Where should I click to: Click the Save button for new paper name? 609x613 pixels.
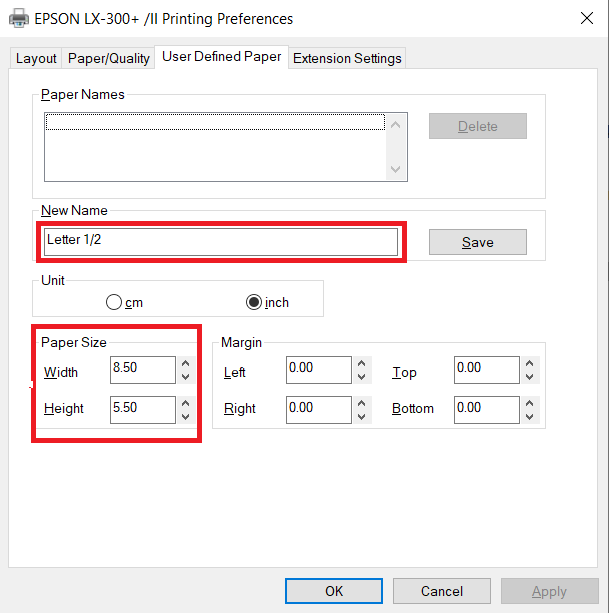(478, 242)
